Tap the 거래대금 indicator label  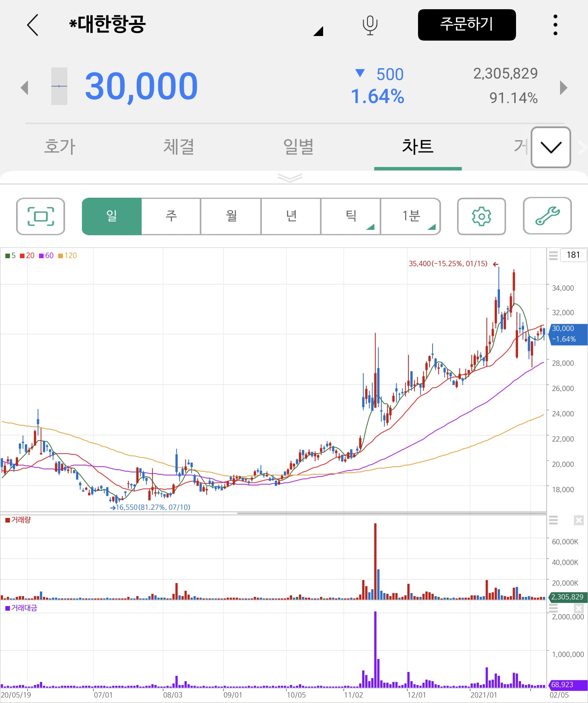[x=21, y=608]
